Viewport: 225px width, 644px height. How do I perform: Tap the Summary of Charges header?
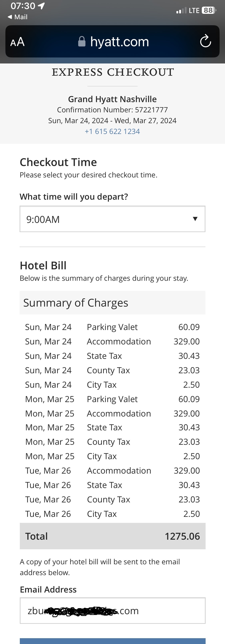coord(112,303)
